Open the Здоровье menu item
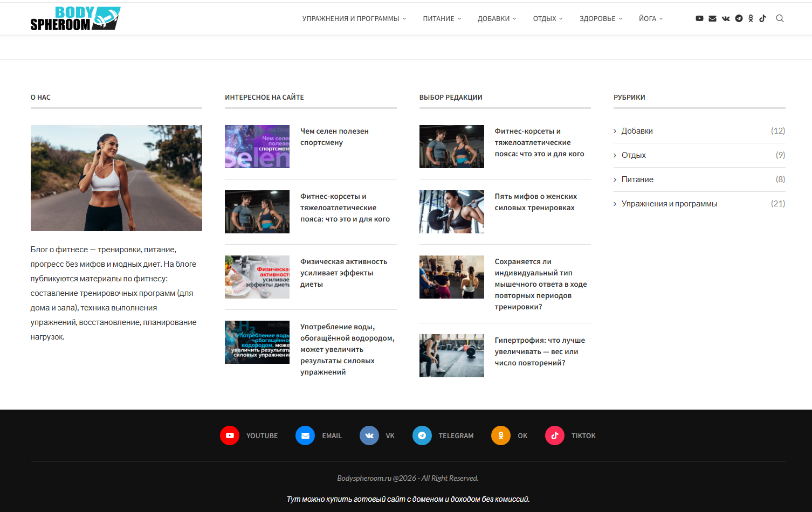812x512 pixels. pos(600,18)
